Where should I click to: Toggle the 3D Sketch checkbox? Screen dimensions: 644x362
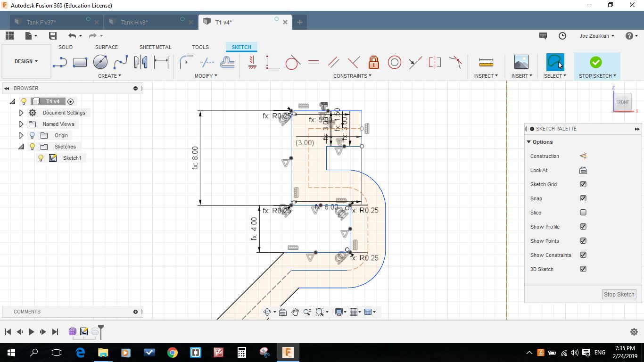pyautogui.click(x=583, y=269)
